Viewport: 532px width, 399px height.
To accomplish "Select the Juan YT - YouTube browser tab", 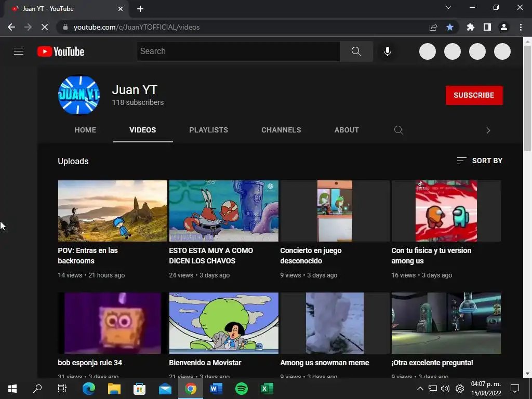I will (x=66, y=9).
